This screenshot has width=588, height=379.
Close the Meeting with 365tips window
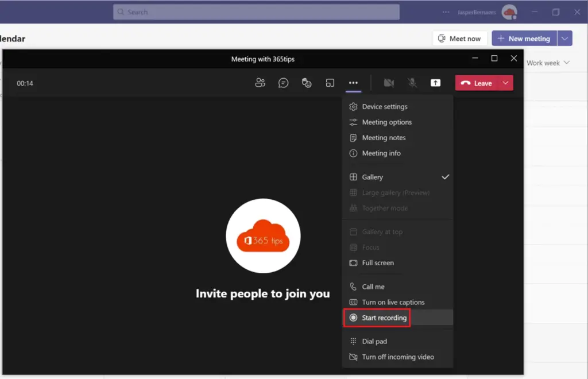(514, 58)
